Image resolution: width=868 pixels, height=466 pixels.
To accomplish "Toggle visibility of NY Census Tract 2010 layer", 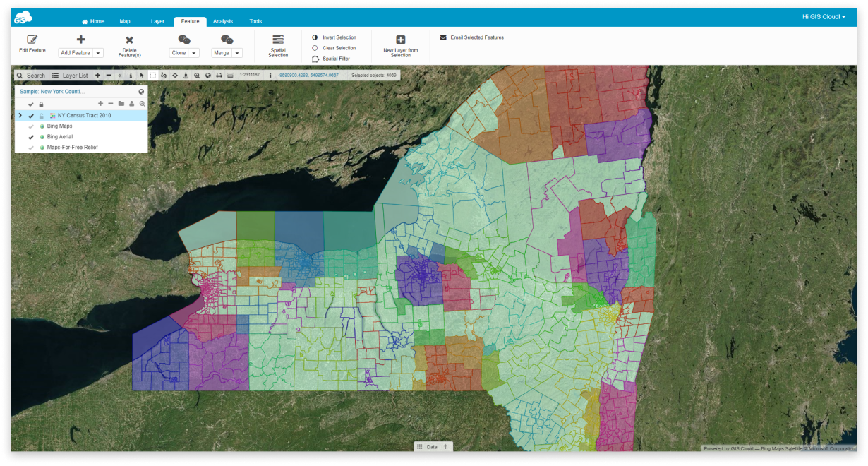I will [x=31, y=116].
